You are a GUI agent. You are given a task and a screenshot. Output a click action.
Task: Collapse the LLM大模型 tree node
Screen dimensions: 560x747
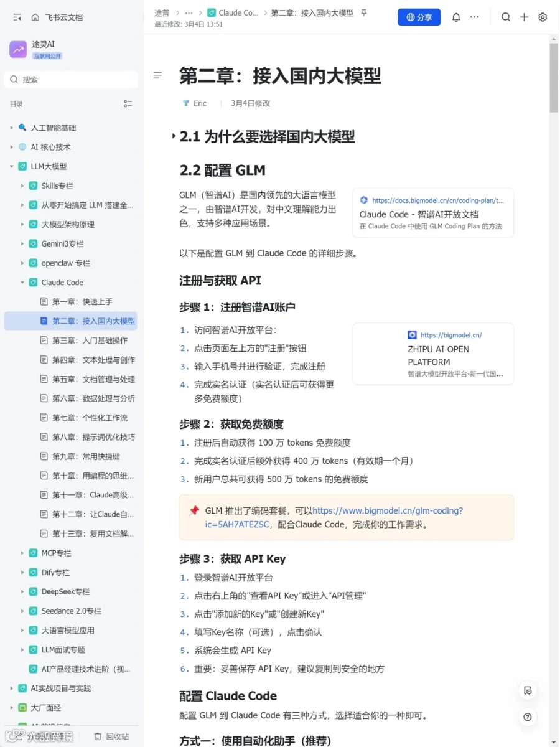[11, 166]
